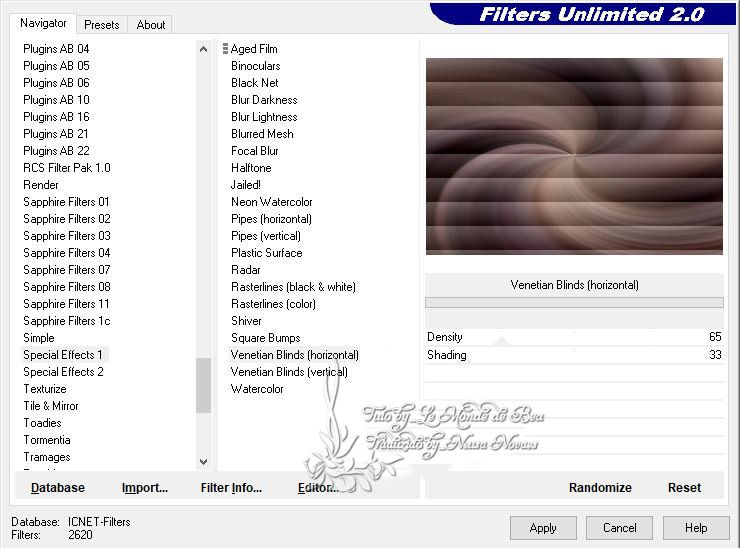Choose the Focal Blur filter
Image resolution: width=740 pixels, height=548 pixels.
point(254,151)
